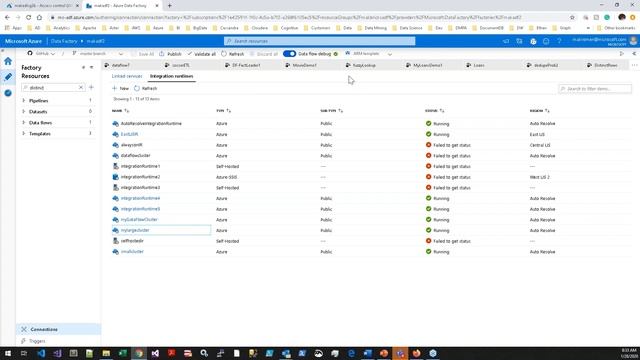Collapse Factory Resources panel with arrows icon
The width and height of the screenshot is (640, 360).
tap(91, 67)
